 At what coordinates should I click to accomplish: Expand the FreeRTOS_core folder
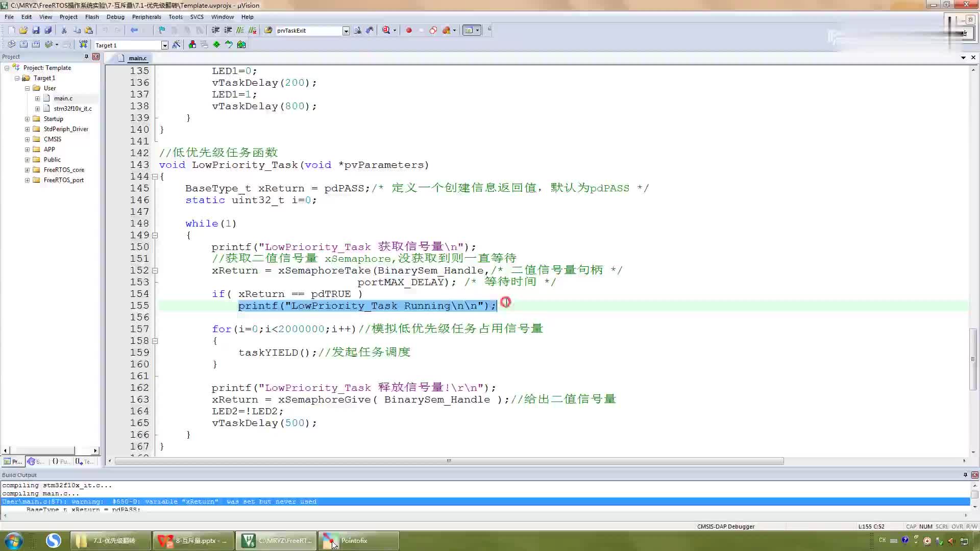tap(27, 170)
